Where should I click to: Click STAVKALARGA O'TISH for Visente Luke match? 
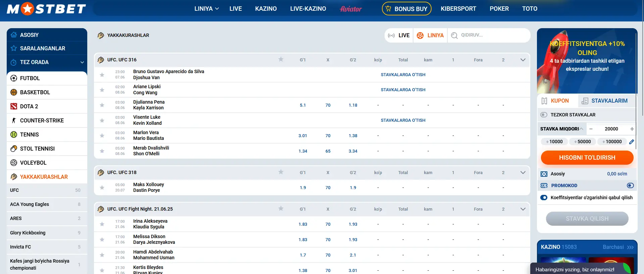[403, 120]
